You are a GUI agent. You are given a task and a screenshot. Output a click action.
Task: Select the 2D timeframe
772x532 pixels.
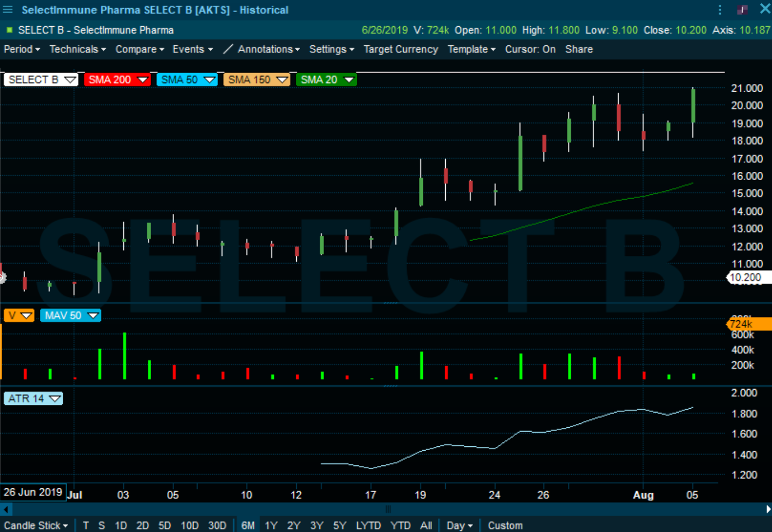tap(142, 525)
